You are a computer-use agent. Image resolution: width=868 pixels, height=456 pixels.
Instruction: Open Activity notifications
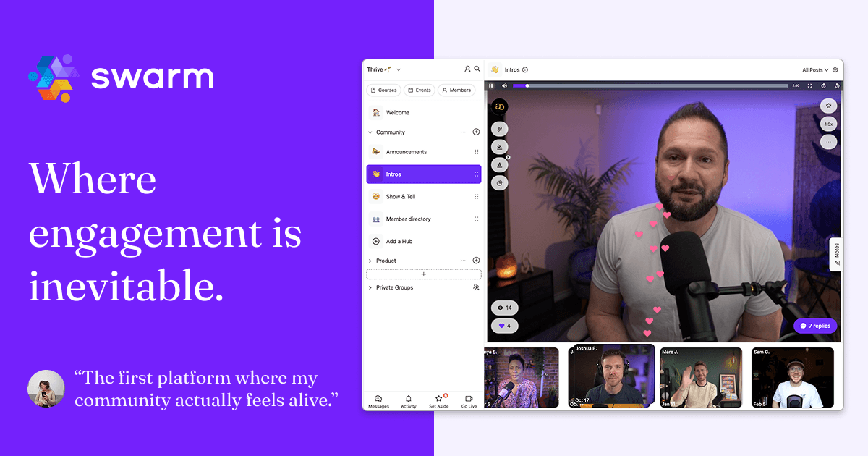point(409,402)
